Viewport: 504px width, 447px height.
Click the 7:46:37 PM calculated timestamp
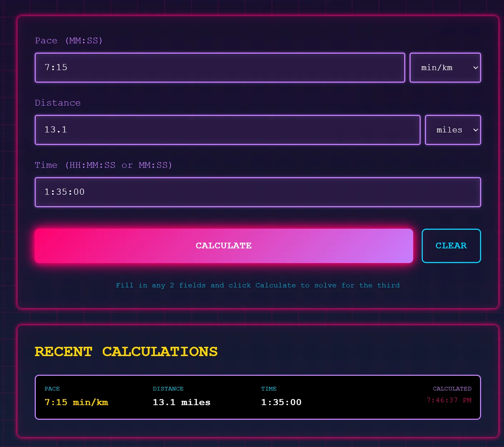449,400
